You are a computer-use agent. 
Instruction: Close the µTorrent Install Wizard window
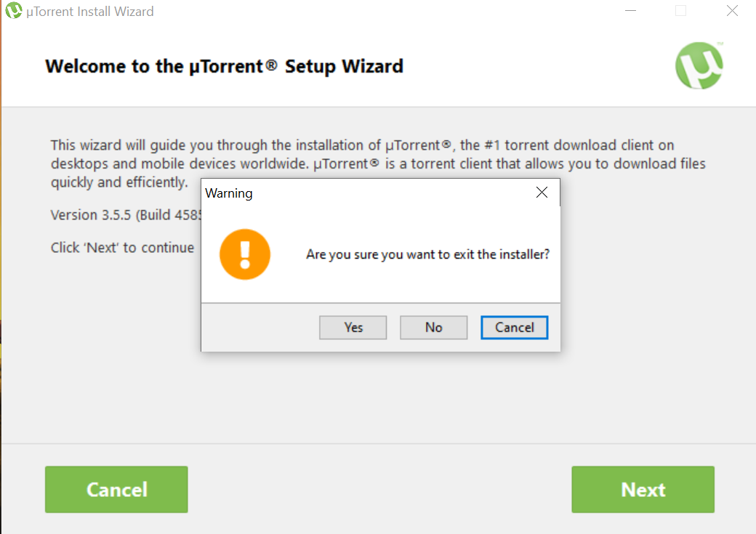coord(733,11)
